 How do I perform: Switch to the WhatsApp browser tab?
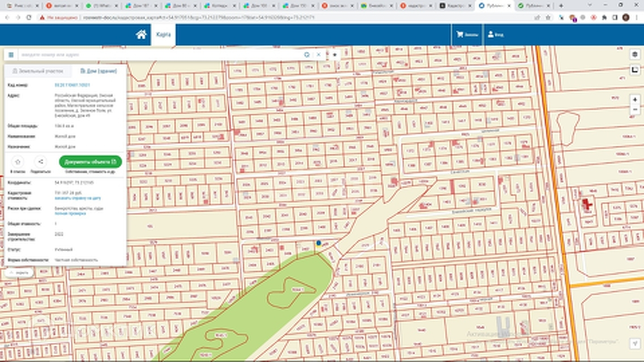coord(101,6)
